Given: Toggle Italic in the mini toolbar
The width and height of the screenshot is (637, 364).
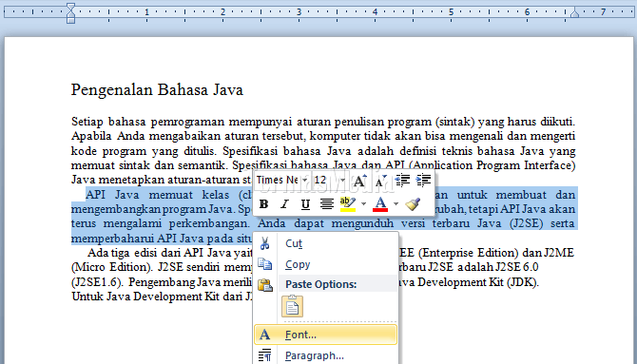Looking at the screenshot, I should point(285,204).
